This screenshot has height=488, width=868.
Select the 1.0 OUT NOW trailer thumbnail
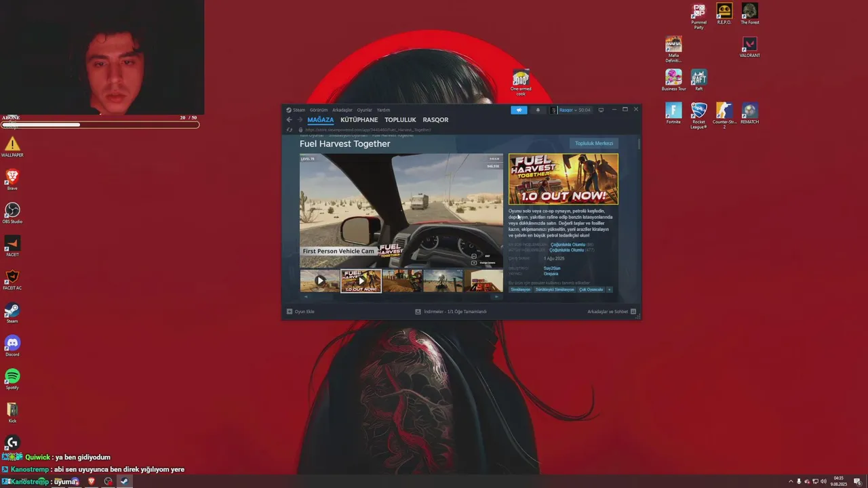tap(361, 281)
